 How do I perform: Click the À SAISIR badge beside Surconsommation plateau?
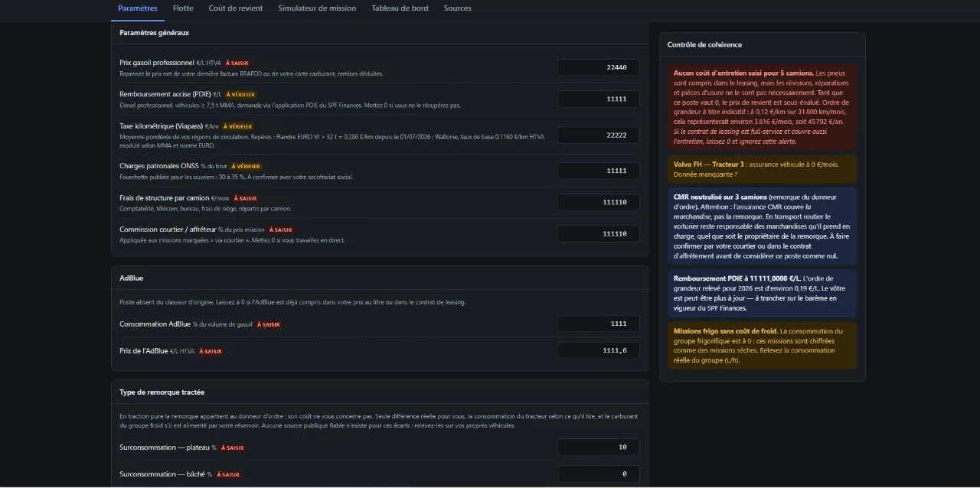[x=233, y=447]
